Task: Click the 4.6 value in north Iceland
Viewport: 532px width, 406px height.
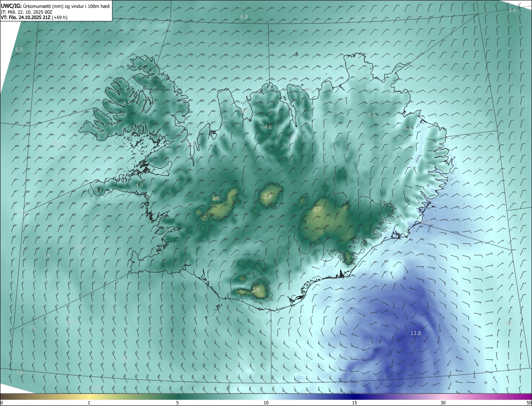Action: click(268, 127)
